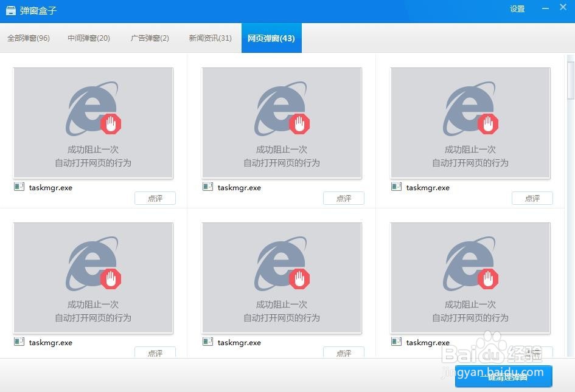Click 点评 button on bottom-left card
This screenshot has width=575, height=392.
(155, 352)
